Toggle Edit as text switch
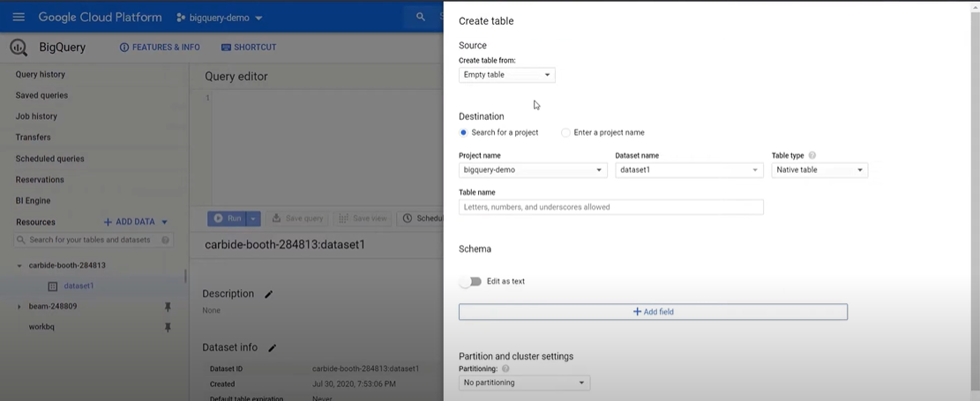 click(471, 282)
